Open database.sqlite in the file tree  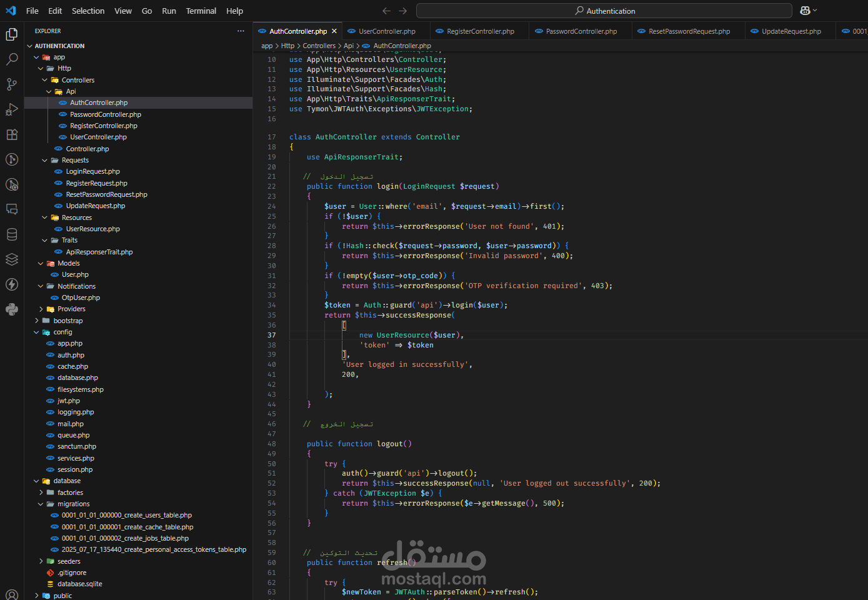79,584
